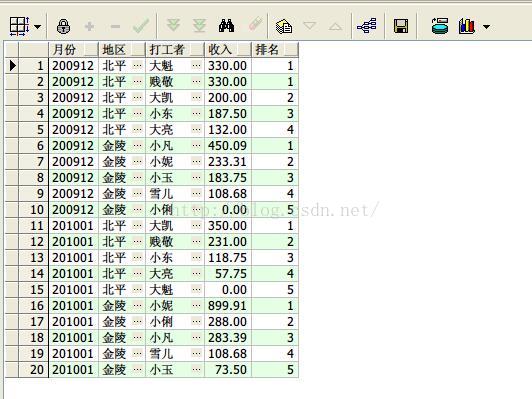
Task: Open the grid view mode icon
Action: 19,26
